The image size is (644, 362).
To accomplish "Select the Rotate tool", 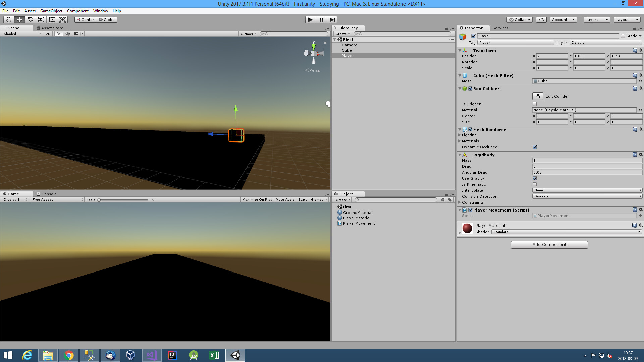I will tap(30, 19).
